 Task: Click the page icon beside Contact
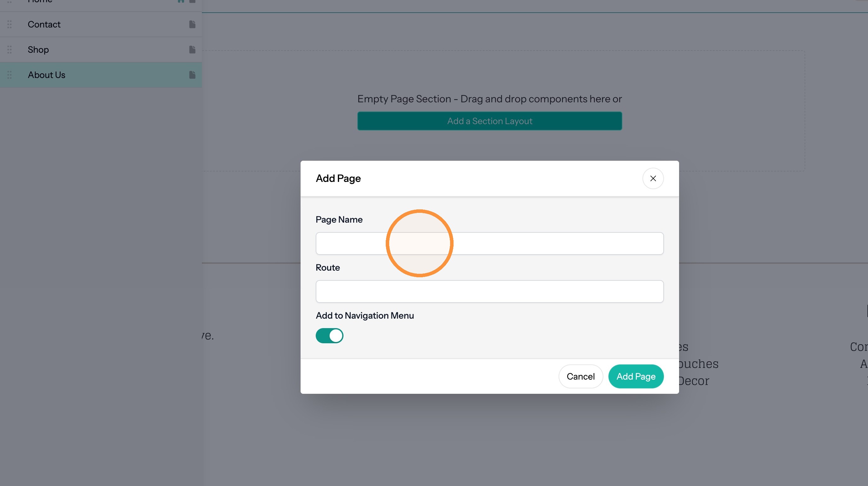(192, 24)
